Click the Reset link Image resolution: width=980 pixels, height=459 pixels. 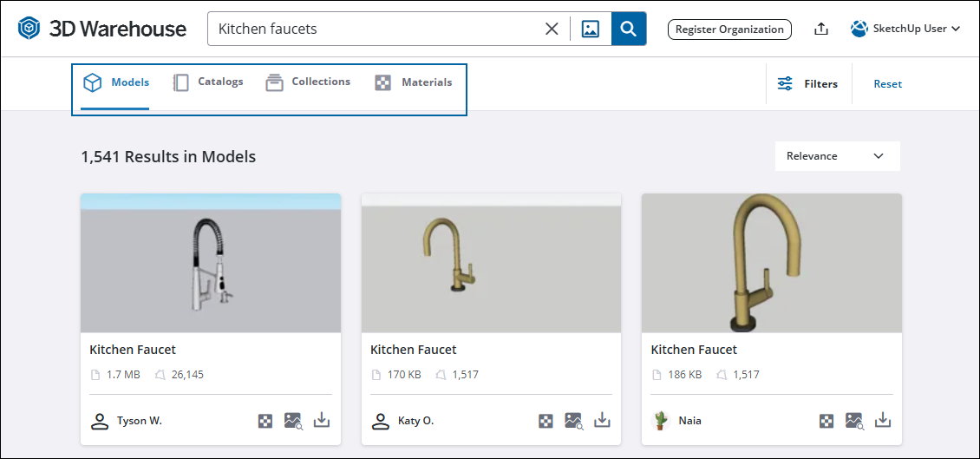[x=887, y=84]
